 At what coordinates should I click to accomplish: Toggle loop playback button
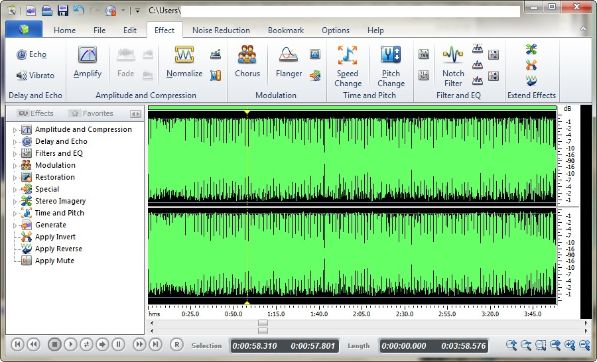[86, 344]
